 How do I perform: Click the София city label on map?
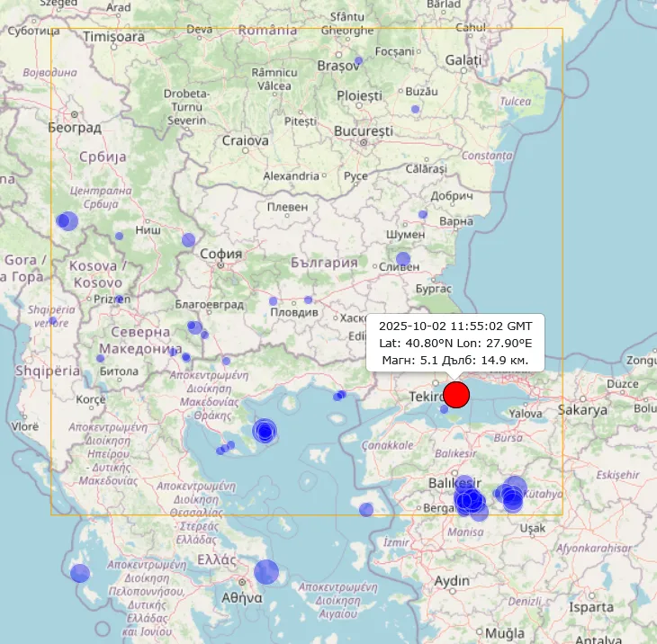tap(220, 254)
